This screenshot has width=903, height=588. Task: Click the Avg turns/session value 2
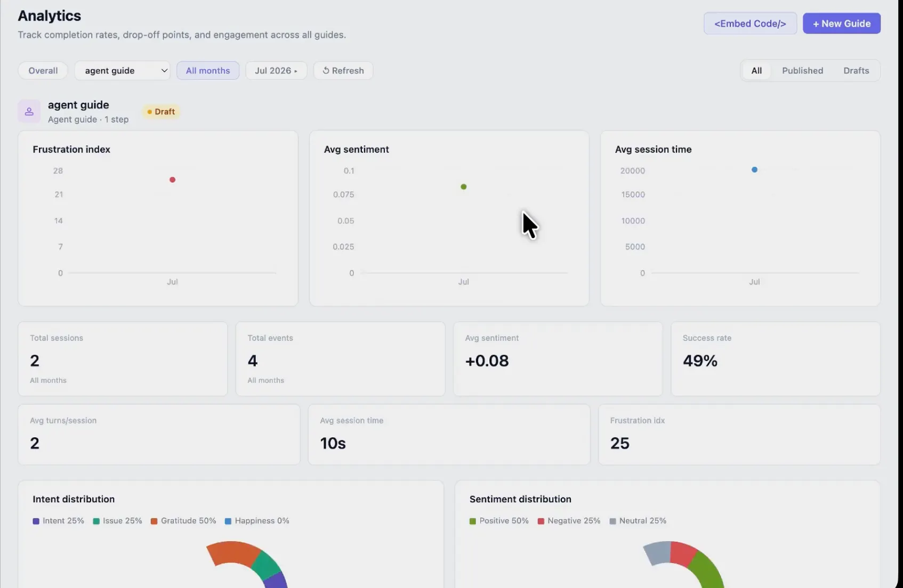(35, 443)
